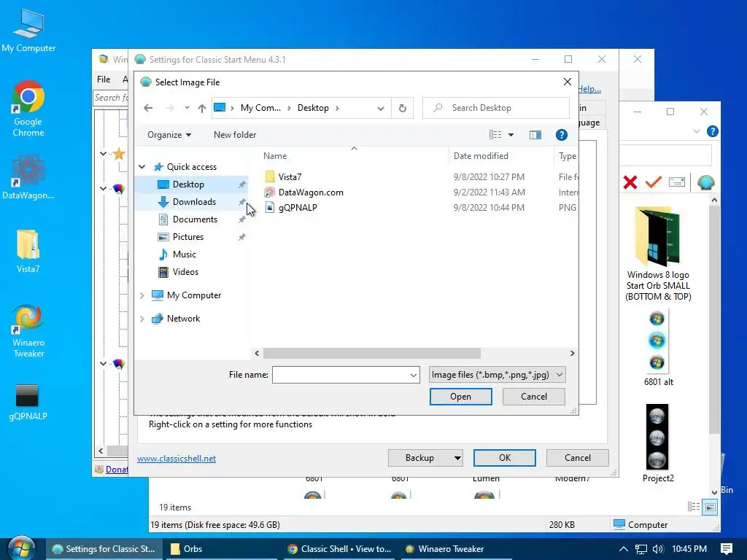747x560 pixels.
Task: Click the Classic Shell icon in Orbs toolbar
Action: (x=705, y=182)
